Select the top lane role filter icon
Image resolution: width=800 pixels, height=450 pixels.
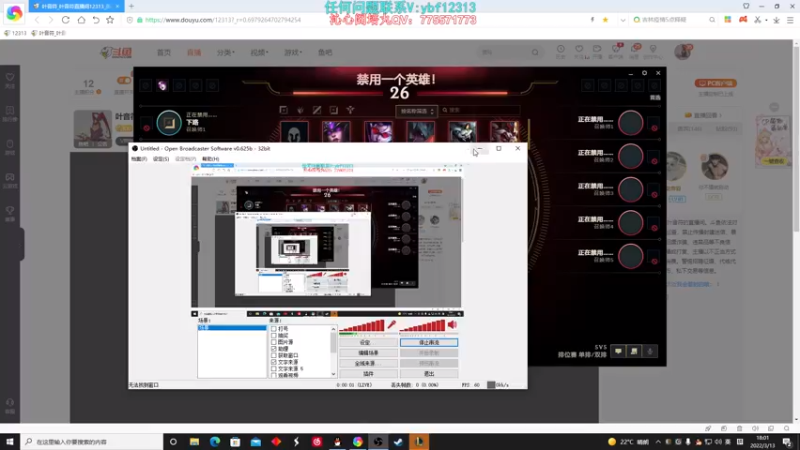[284, 110]
